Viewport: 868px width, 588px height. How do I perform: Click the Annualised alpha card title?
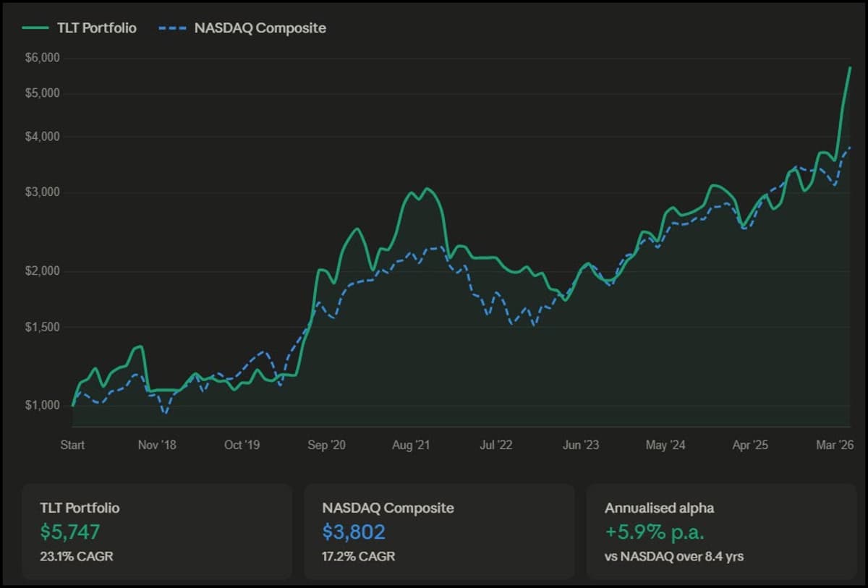(x=660, y=508)
